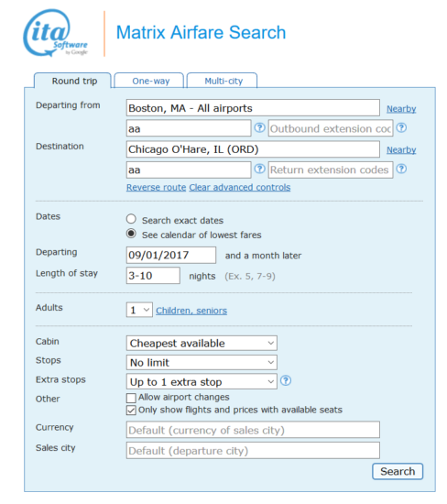The width and height of the screenshot is (447, 504).
Task: Click the Departing date field
Action: click(x=171, y=256)
